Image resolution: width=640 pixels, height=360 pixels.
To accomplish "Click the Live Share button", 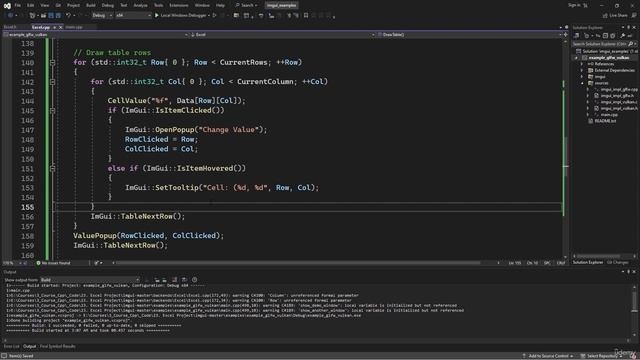I will (x=615, y=16).
